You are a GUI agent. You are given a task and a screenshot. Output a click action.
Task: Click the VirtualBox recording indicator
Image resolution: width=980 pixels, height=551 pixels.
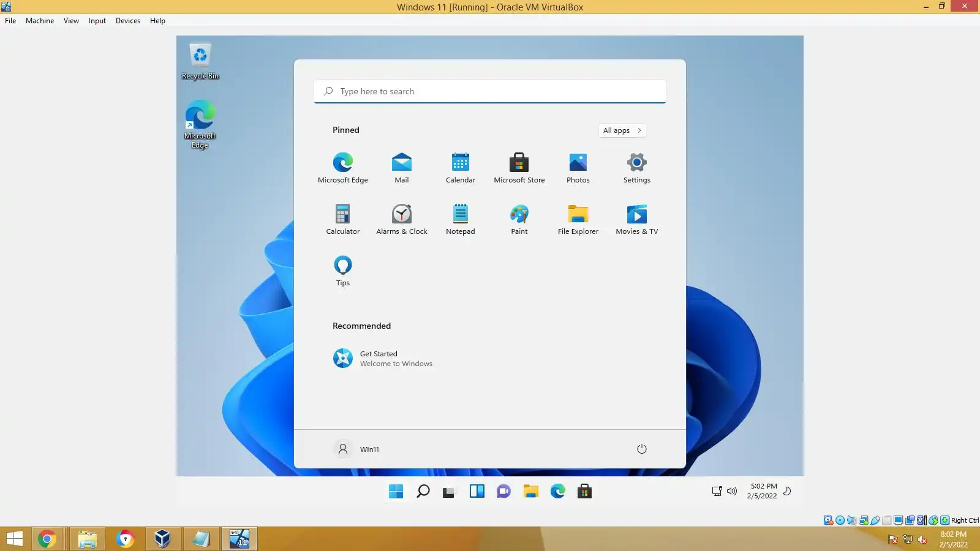tap(910, 520)
